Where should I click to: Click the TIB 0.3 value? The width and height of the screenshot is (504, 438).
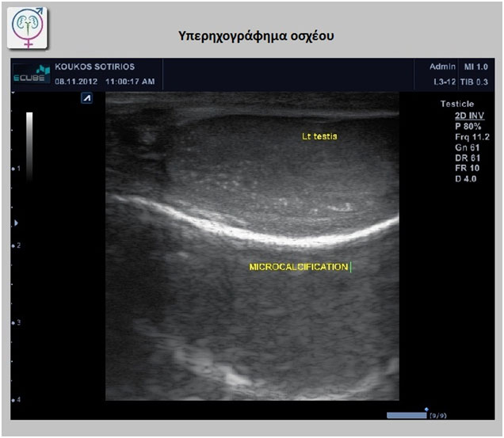pyautogui.click(x=474, y=82)
